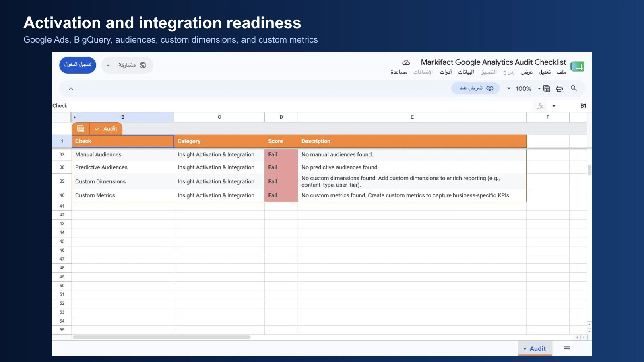Select the Score header cell
Screen dimensions: 644x362
click(x=281, y=141)
